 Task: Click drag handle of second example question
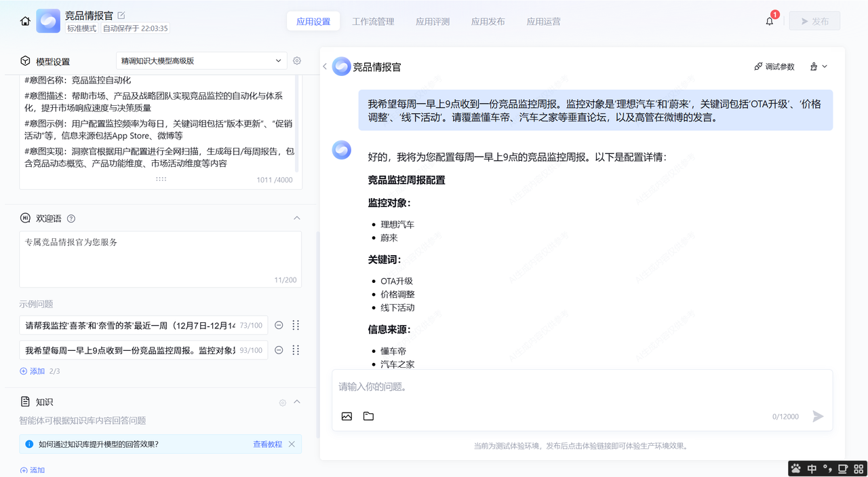tap(296, 350)
